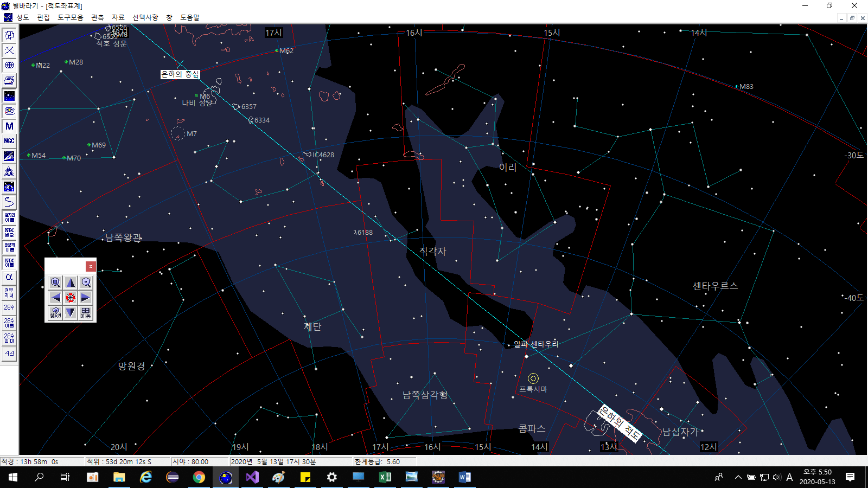The image size is (868, 488).
Task: Open the 도구모음 menu
Action: 71,17
